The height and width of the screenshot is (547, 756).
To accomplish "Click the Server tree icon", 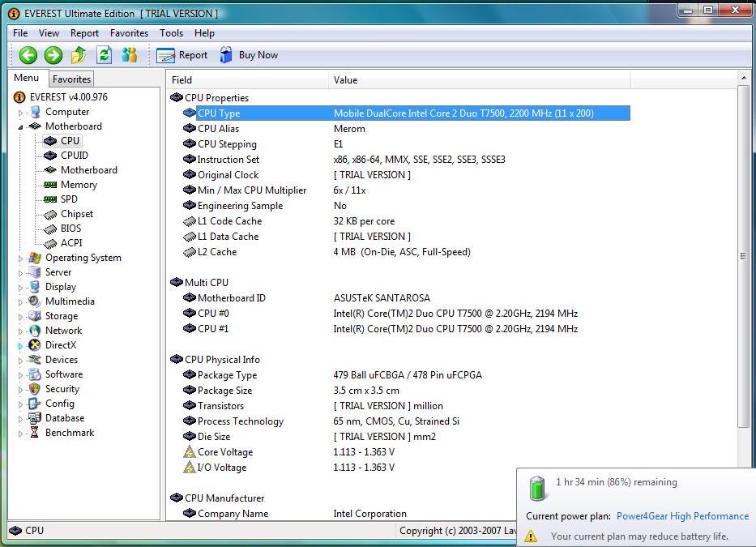I will click(x=35, y=272).
